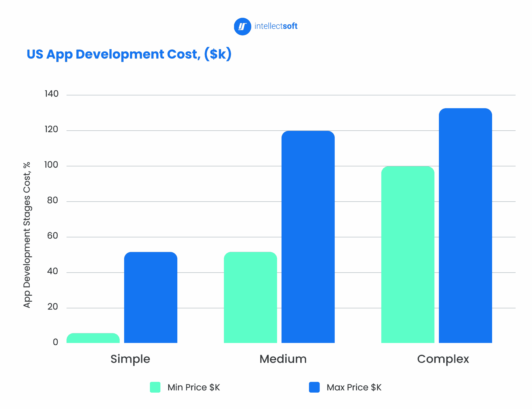Click the intellectsoft brand text link
Image resolution: width=532 pixels, height=409 pixels.
[276, 26]
